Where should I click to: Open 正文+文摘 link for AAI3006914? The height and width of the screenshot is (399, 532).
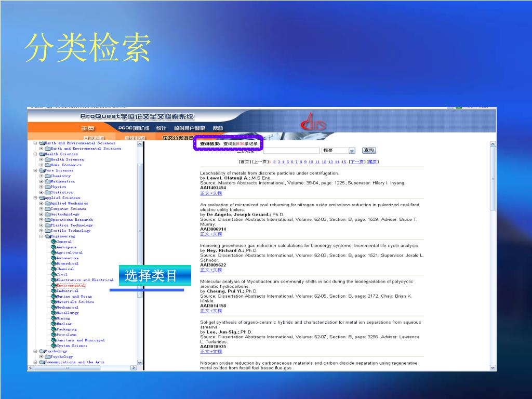[211, 234]
